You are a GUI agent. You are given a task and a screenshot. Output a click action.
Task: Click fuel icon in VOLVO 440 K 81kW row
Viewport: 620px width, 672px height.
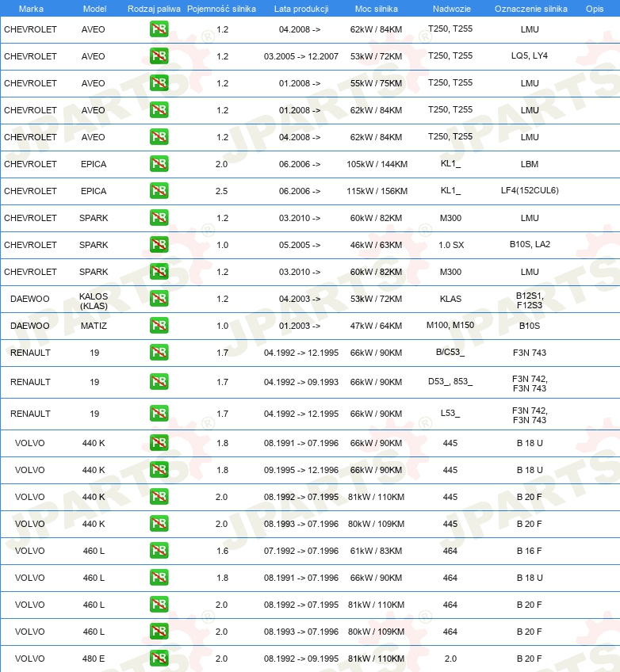159,497
